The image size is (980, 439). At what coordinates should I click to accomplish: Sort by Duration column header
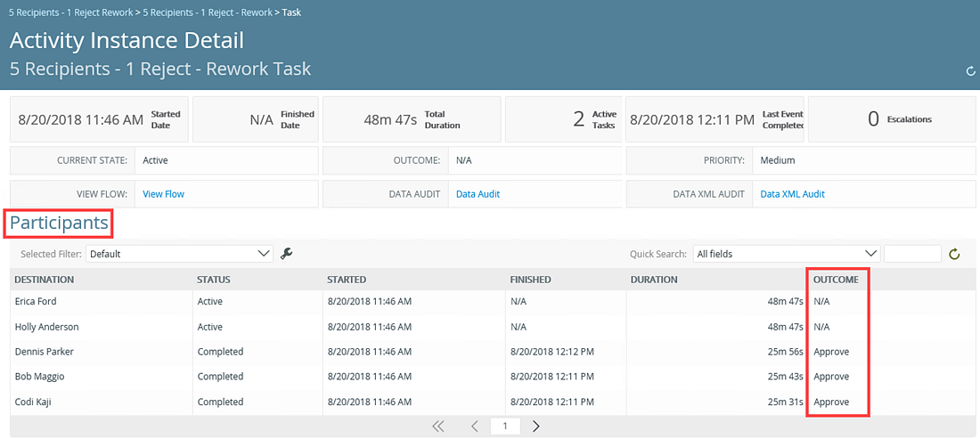[654, 280]
